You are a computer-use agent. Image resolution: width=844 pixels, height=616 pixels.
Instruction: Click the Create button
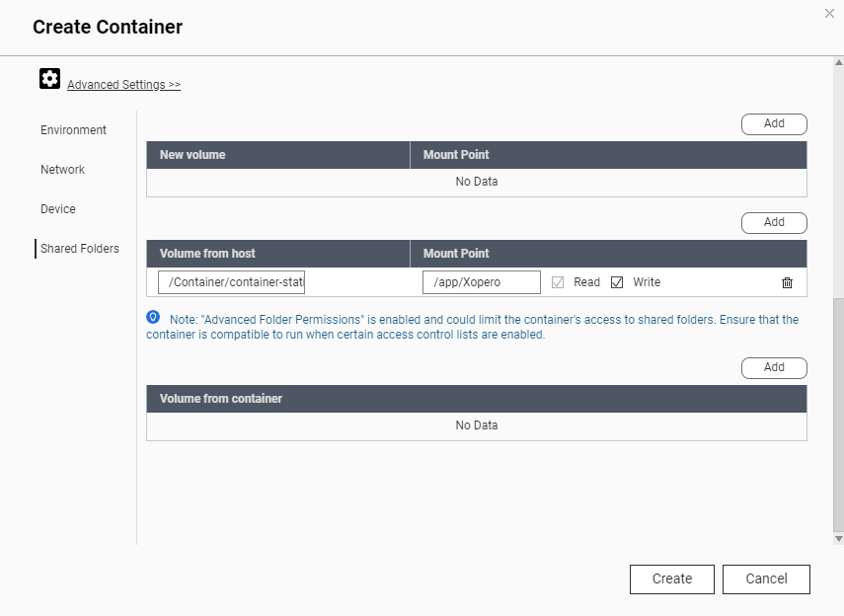click(671, 579)
